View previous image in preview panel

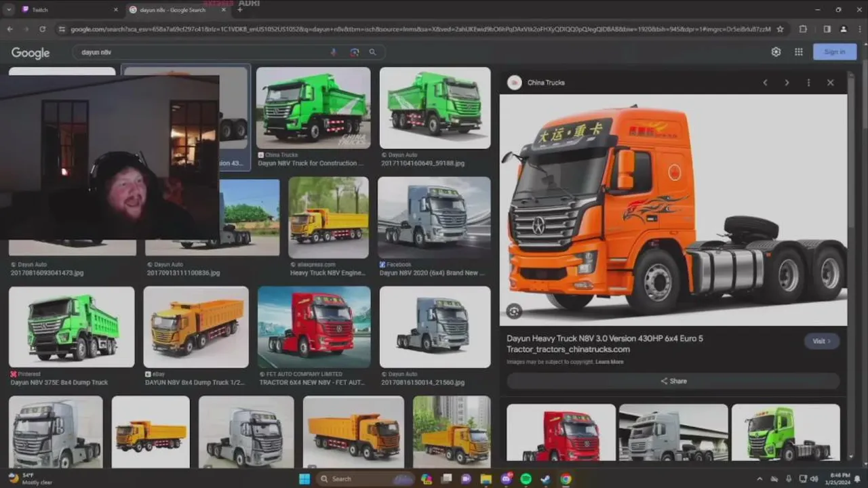tap(765, 83)
